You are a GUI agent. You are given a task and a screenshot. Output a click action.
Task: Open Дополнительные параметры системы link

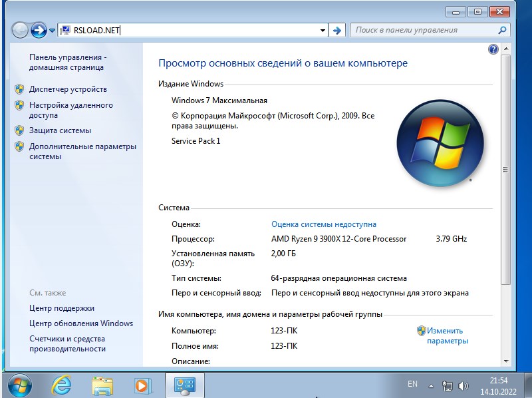[x=82, y=152]
